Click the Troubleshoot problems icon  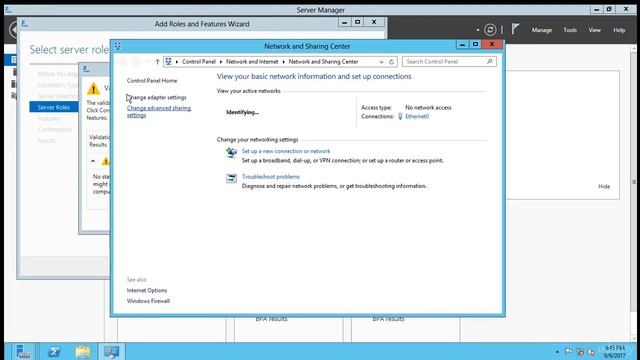tap(231, 178)
